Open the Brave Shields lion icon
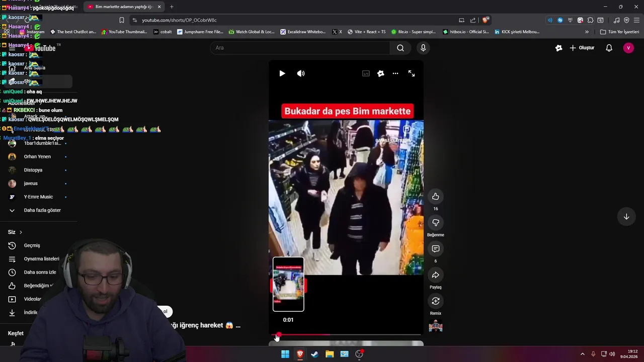644x362 pixels. [485, 20]
